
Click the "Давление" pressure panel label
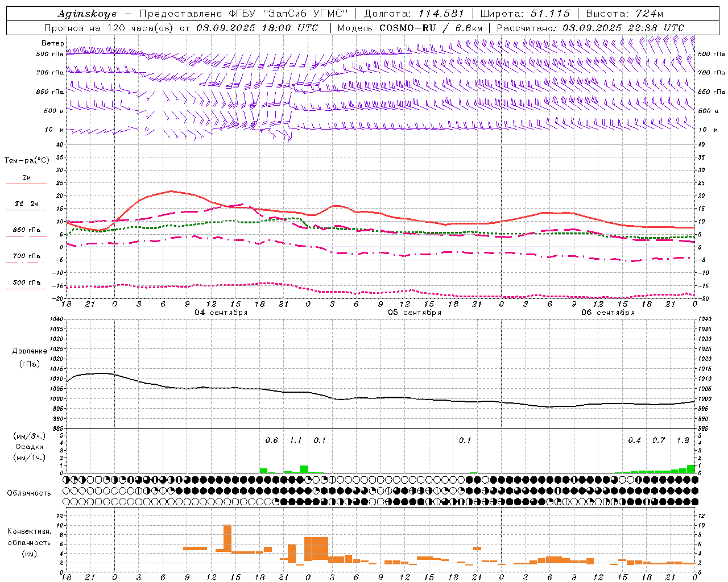coord(29,351)
